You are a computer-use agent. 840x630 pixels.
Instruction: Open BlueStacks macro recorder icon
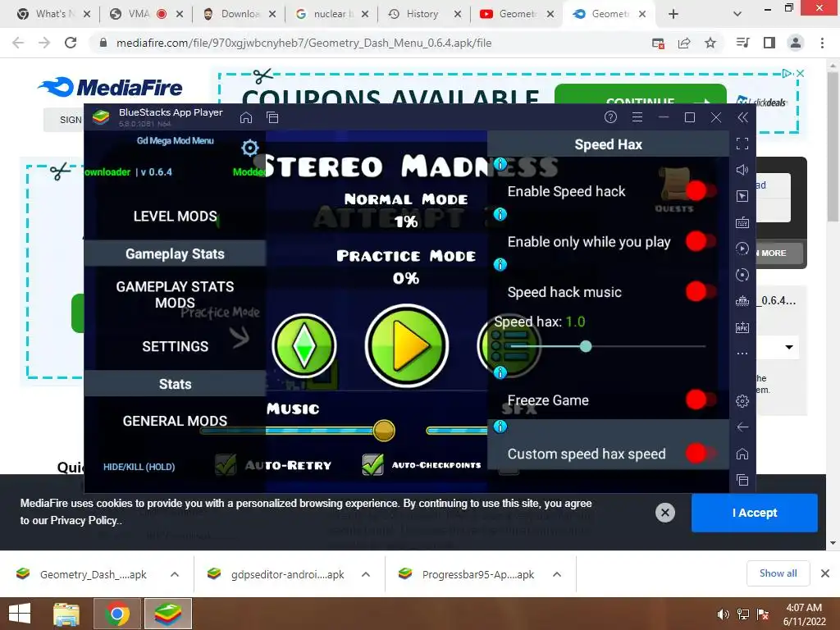pyautogui.click(x=742, y=249)
